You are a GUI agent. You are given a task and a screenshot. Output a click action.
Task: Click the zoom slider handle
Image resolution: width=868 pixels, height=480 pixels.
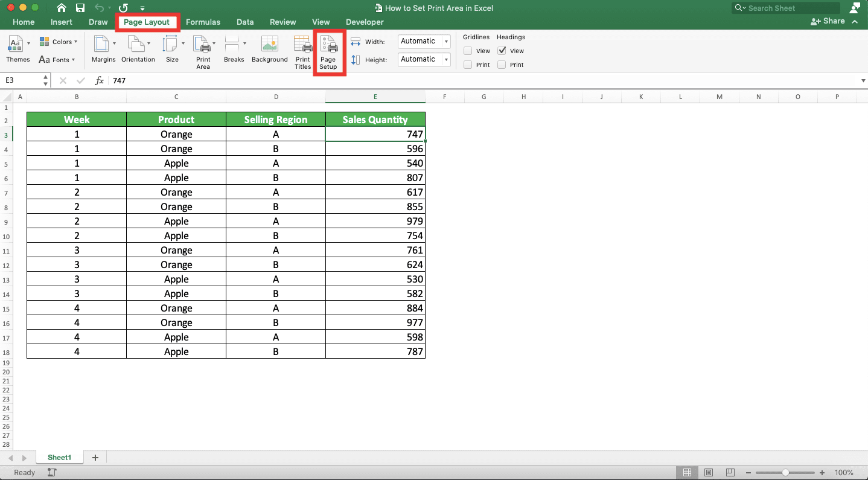[785, 473]
